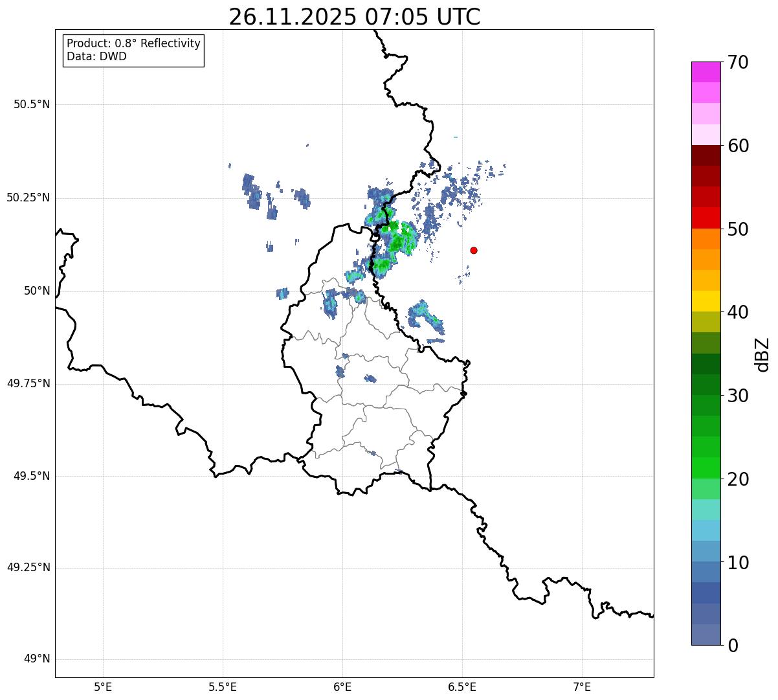Click the 49°N latitude label
This screenshot has width=778, height=700.
37,659
